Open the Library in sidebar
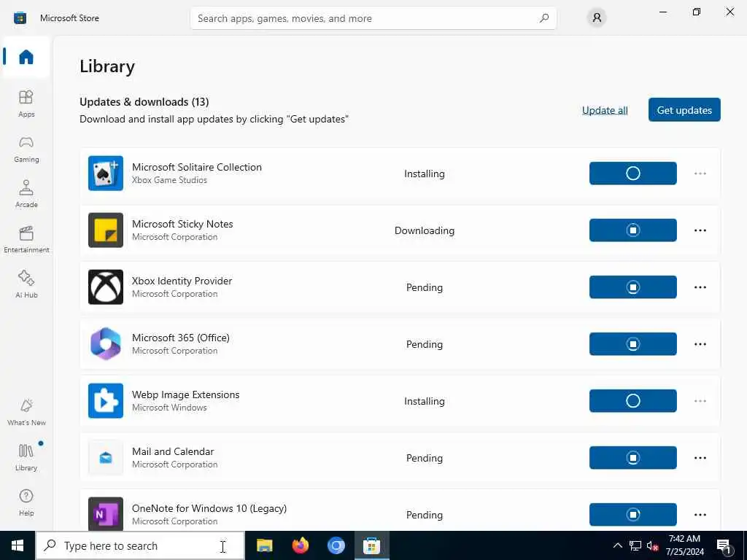Screen dimensions: 747x560 click(x=26, y=457)
